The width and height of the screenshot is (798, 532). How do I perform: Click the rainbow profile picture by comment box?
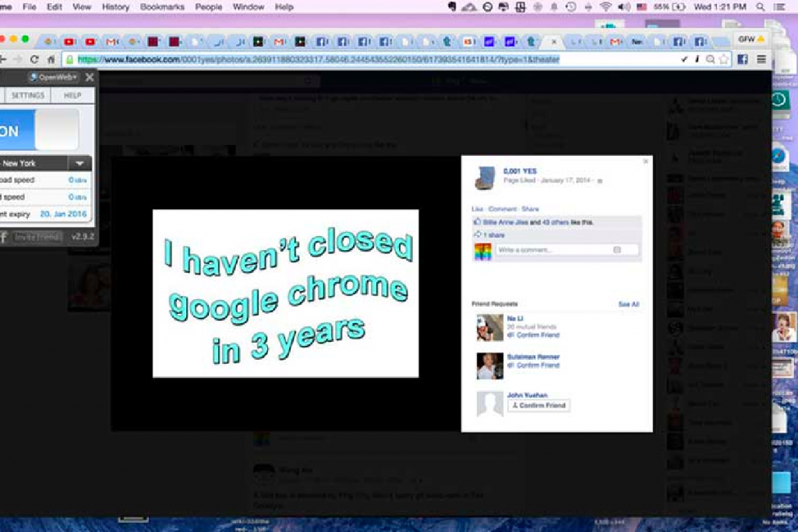[483, 252]
